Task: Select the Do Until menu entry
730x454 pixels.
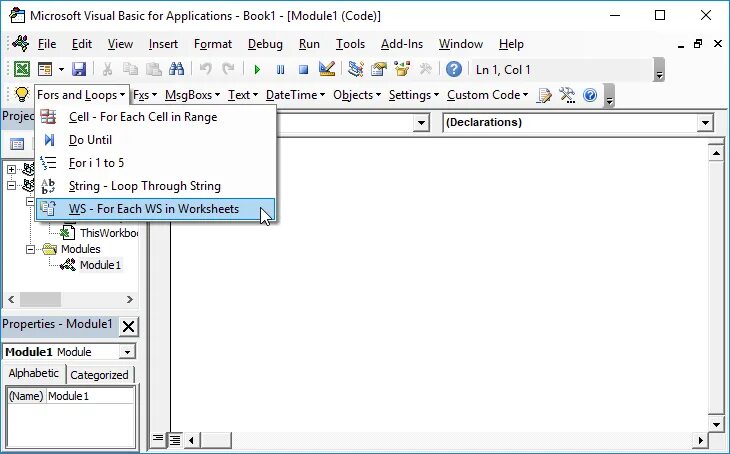Action: click(155, 140)
